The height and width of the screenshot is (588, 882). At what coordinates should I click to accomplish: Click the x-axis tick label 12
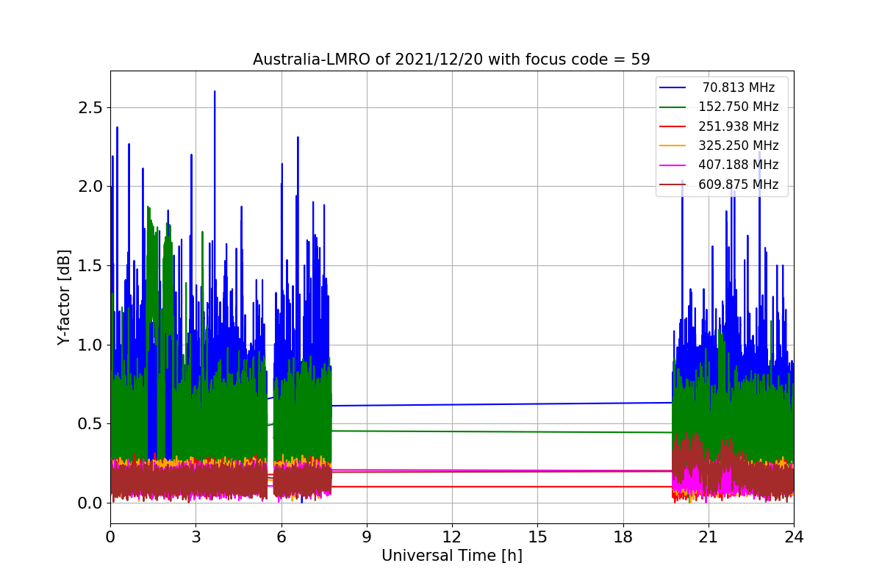click(452, 537)
